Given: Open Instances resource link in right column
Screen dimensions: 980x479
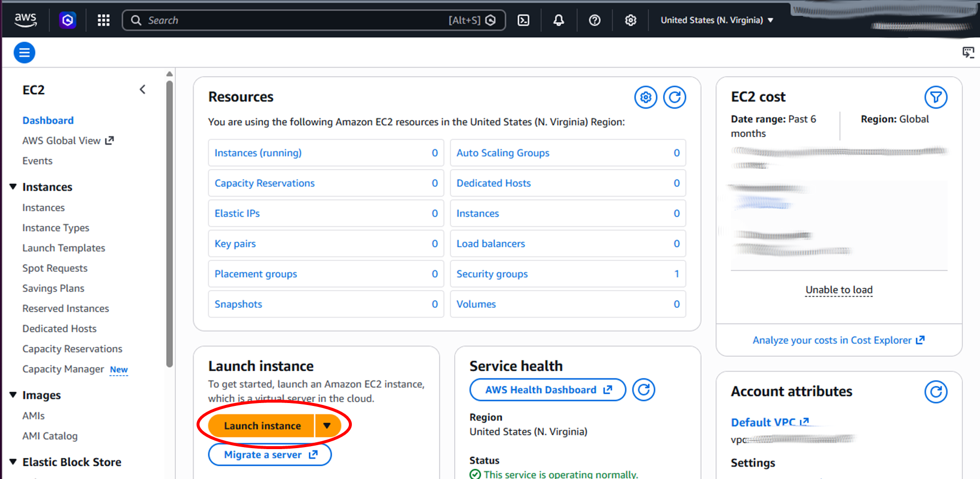Looking at the screenshot, I should click(x=478, y=213).
